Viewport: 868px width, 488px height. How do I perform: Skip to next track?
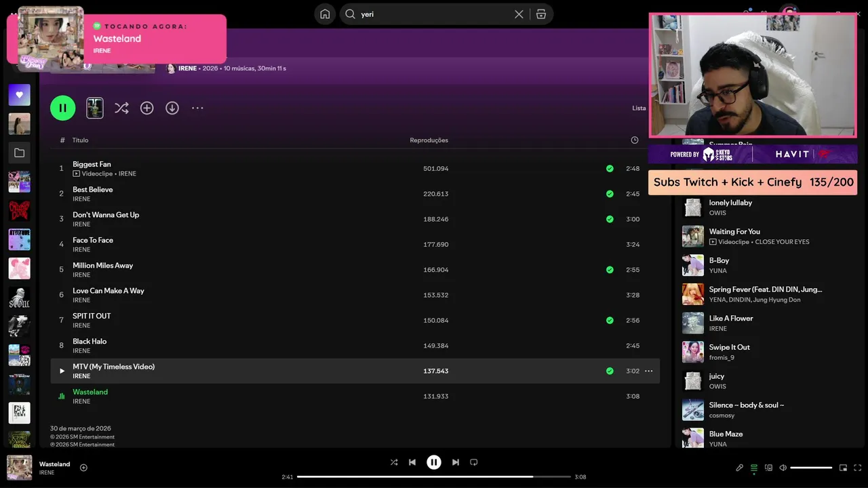tap(456, 462)
